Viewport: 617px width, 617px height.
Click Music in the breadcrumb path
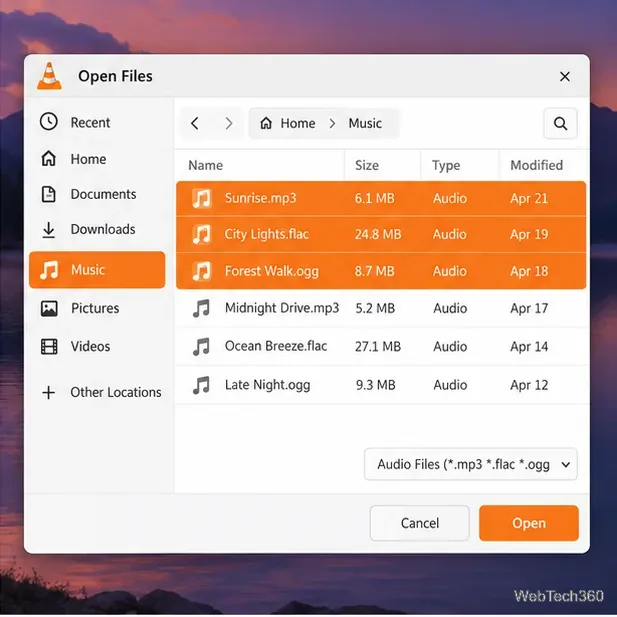[x=365, y=124]
